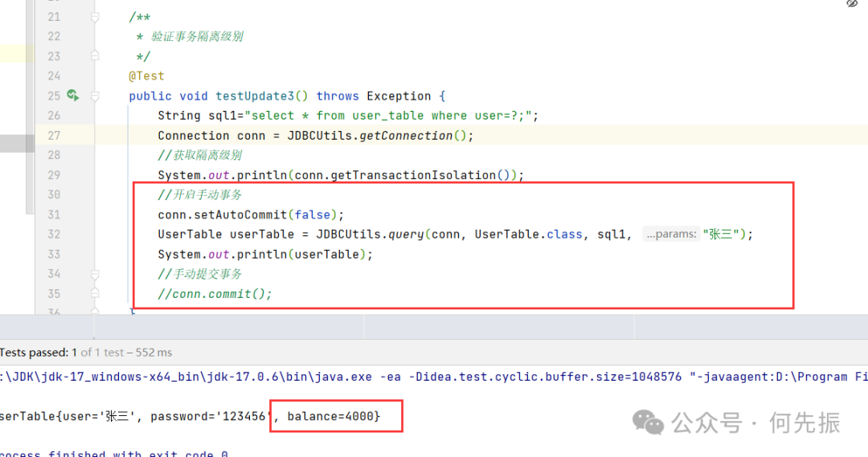This screenshot has width=868, height=457.
Task: Click line number 32 in the gutter
Action: (54, 234)
